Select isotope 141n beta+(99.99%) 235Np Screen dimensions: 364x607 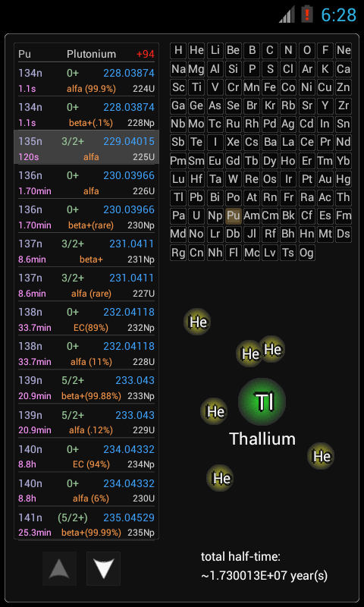[86, 524]
